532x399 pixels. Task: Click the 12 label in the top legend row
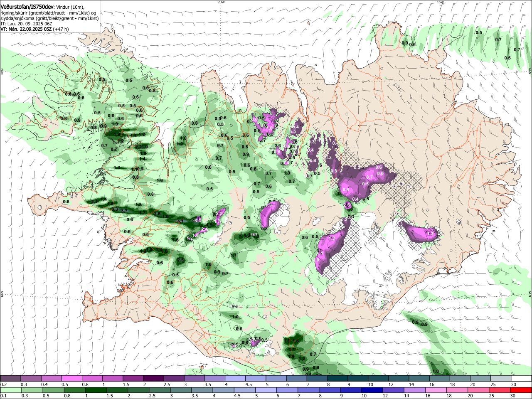point(391,384)
